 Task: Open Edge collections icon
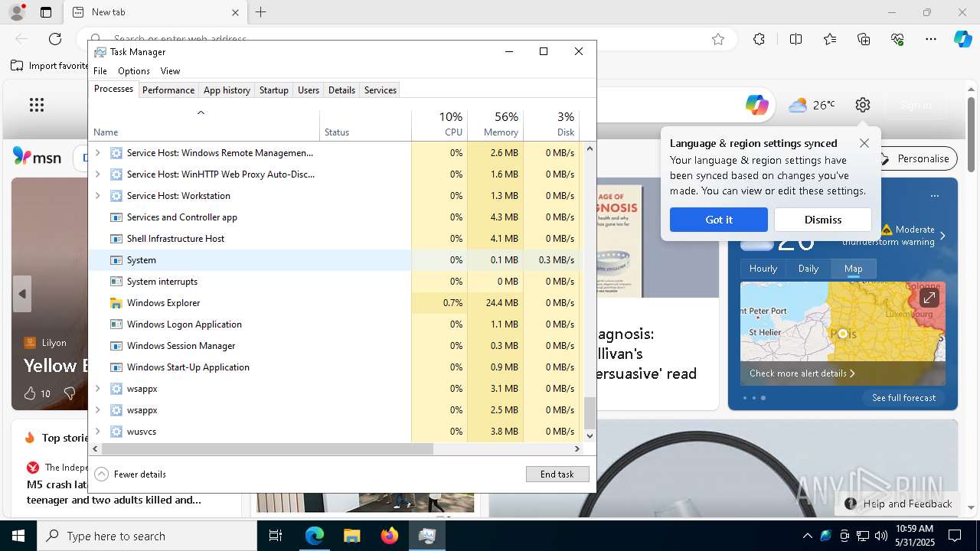pyautogui.click(x=864, y=39)
